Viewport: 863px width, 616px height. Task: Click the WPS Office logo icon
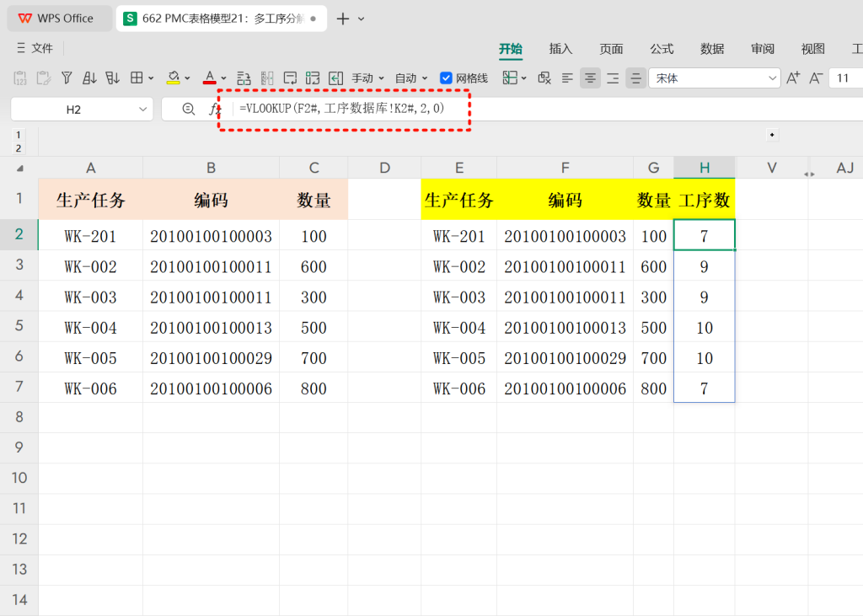[25, 19]
